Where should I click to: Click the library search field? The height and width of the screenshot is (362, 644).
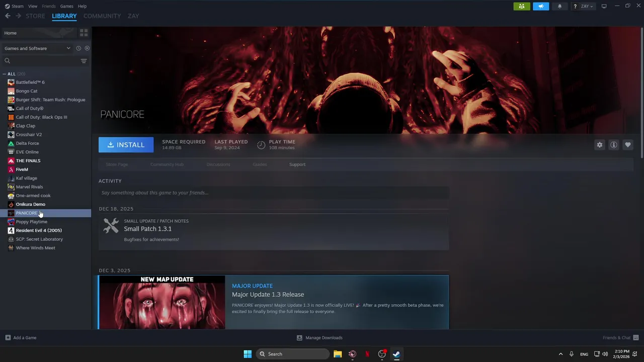click(x=41, y=61)
